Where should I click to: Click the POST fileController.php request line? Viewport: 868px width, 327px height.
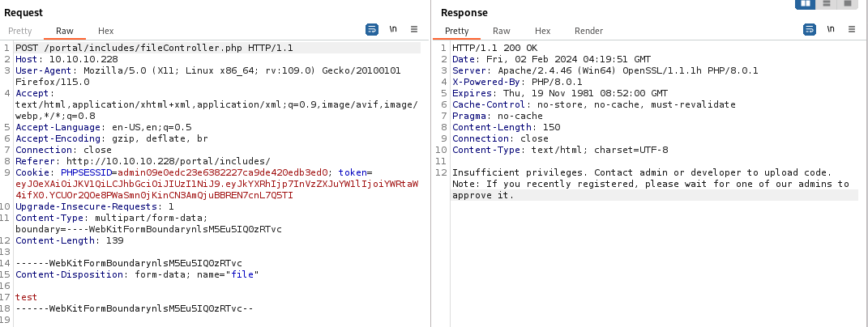click(x=154, y=48)
